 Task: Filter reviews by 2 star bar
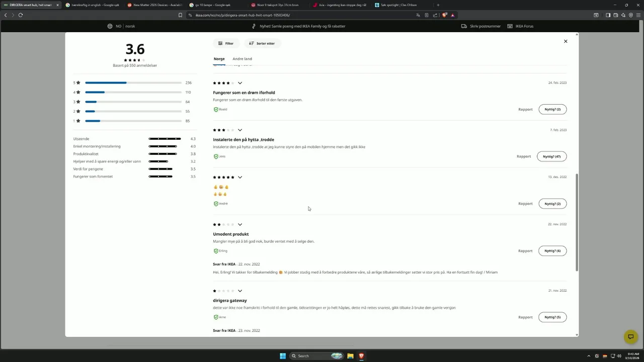tap(133, 111)
